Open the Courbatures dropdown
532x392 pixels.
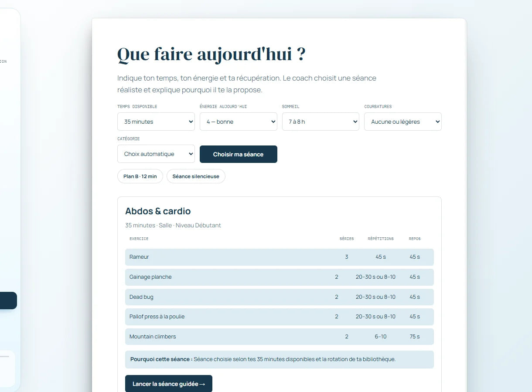click(x=403, y=122)
